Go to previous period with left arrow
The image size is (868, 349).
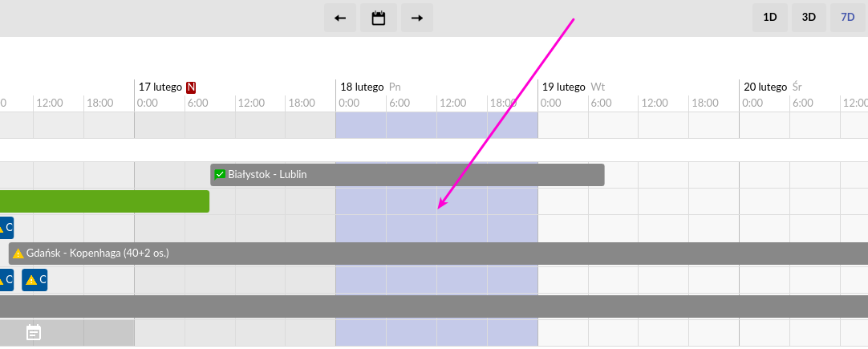pos(340,18)
